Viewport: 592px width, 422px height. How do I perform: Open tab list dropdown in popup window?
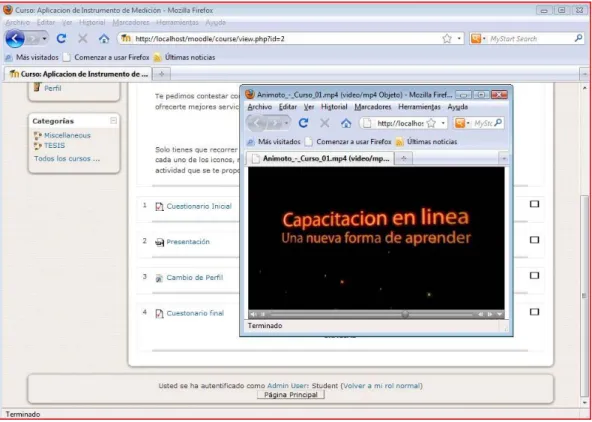coord(504,159)
